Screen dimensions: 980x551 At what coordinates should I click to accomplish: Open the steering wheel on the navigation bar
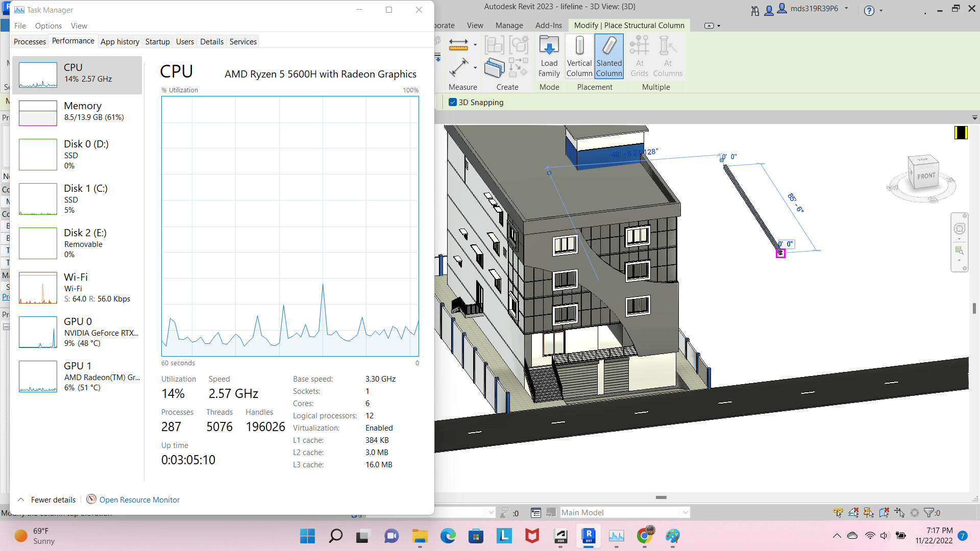960,229
